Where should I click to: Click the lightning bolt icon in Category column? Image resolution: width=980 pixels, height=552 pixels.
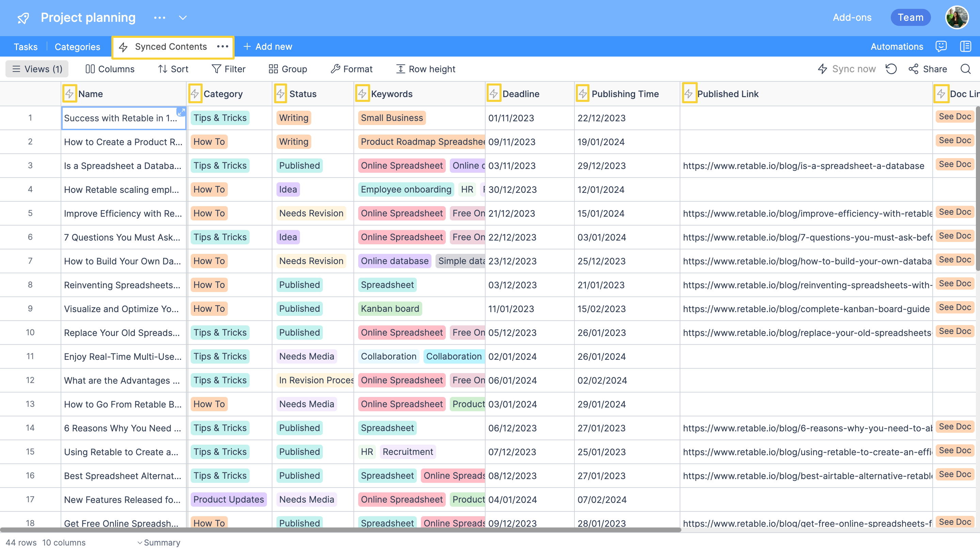[196, 94]
